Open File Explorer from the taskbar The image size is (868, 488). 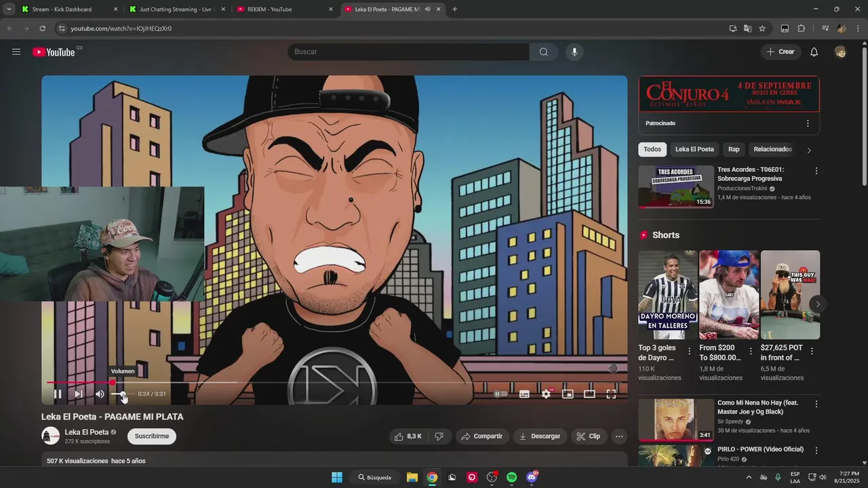pos(412,477)
